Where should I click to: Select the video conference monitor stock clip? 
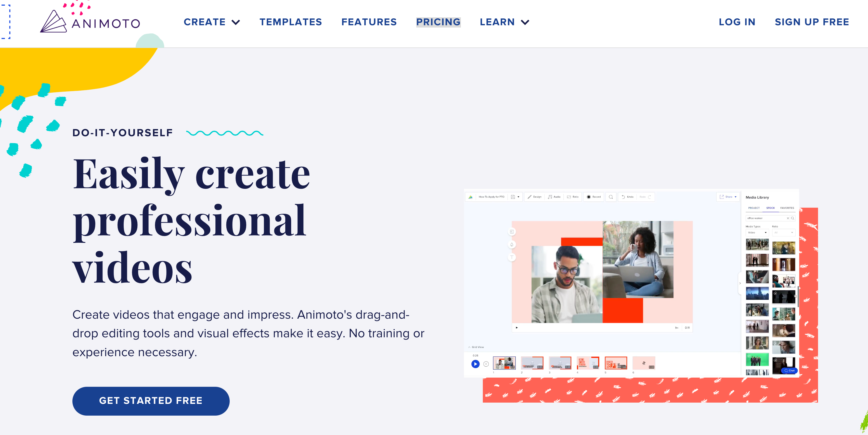pyautogui.click(x=783, y=281)
